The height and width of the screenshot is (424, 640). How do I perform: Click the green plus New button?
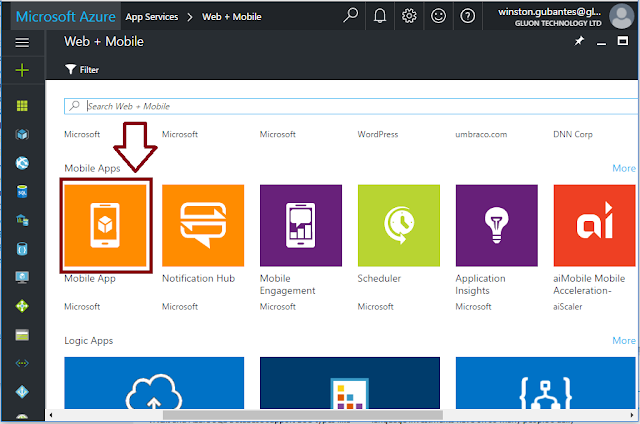click(22, 70)
